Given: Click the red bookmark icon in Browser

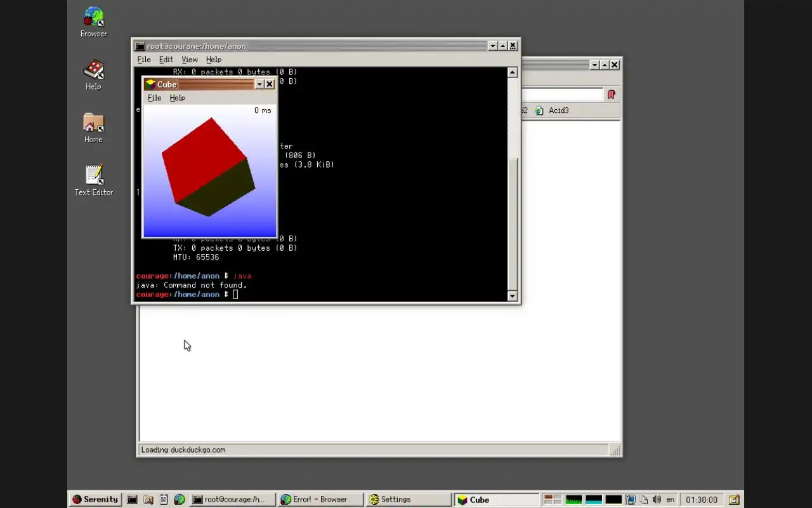Looking at the screenshot, I should (x=611, y=95).
